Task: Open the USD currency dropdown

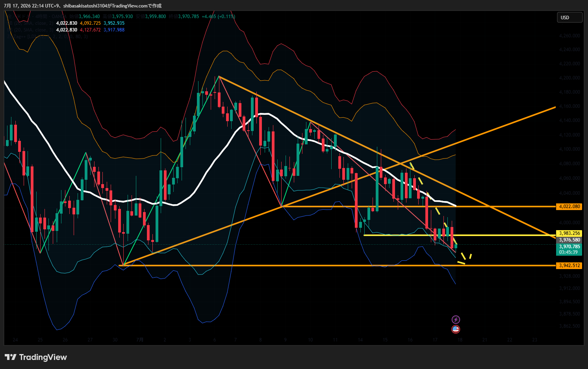Action: 569,17
